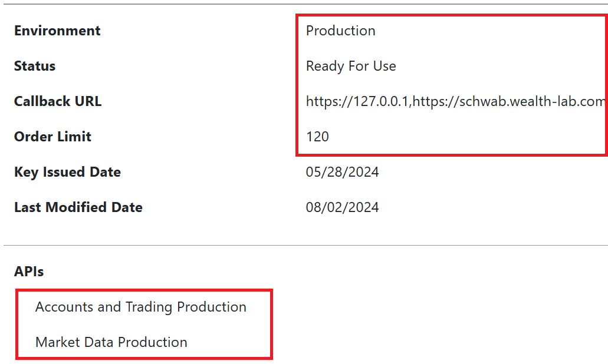Screen dimensions: 608x364
Task: Select the 08/02/2024 last modified date
Action: click(342, 207)
